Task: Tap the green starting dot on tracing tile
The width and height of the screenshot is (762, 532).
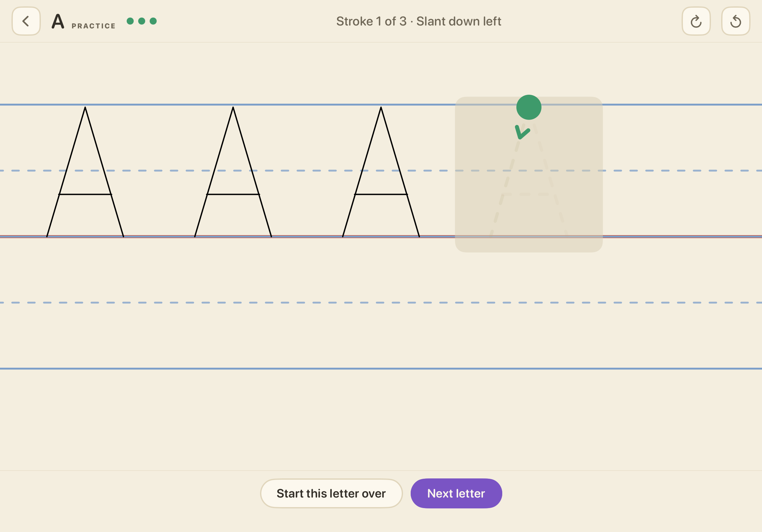Action: tap(529, 107)
